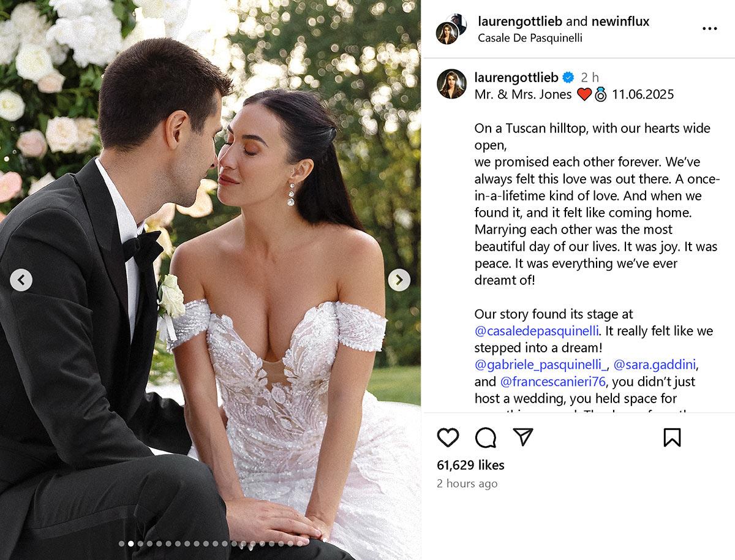View the 61,629 likes list

coord(470,465)
